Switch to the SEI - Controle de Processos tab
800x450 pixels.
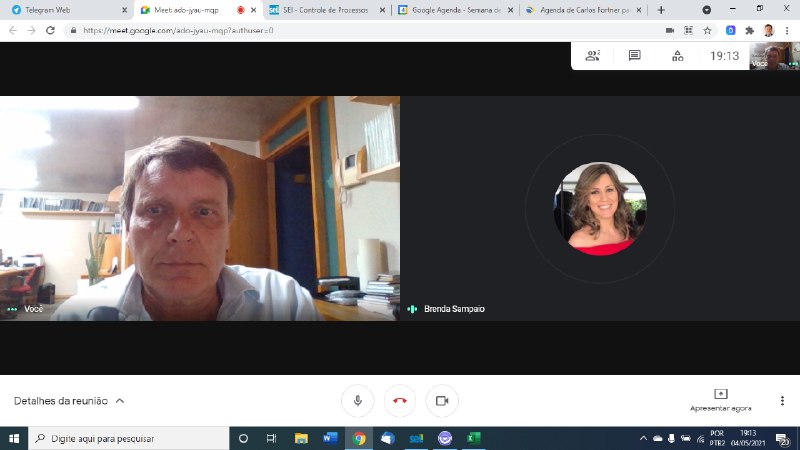pos(327,10)
